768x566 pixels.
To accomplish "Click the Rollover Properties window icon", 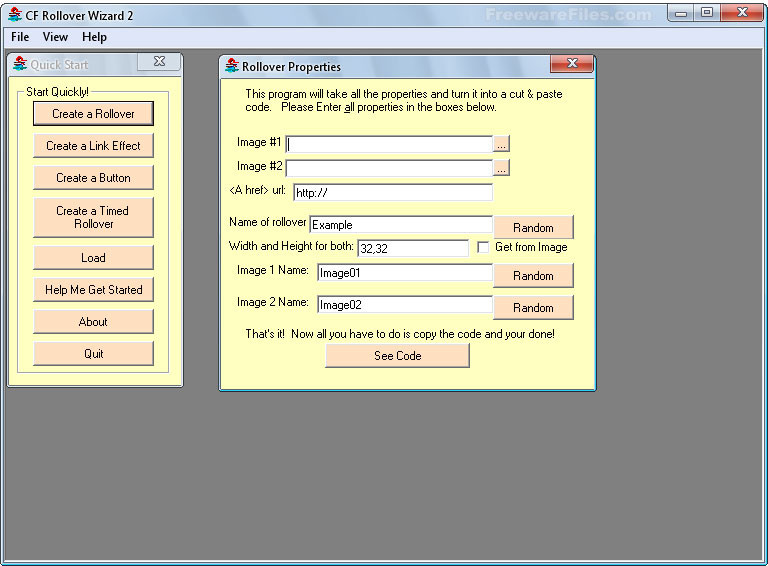I will [232, 66].
